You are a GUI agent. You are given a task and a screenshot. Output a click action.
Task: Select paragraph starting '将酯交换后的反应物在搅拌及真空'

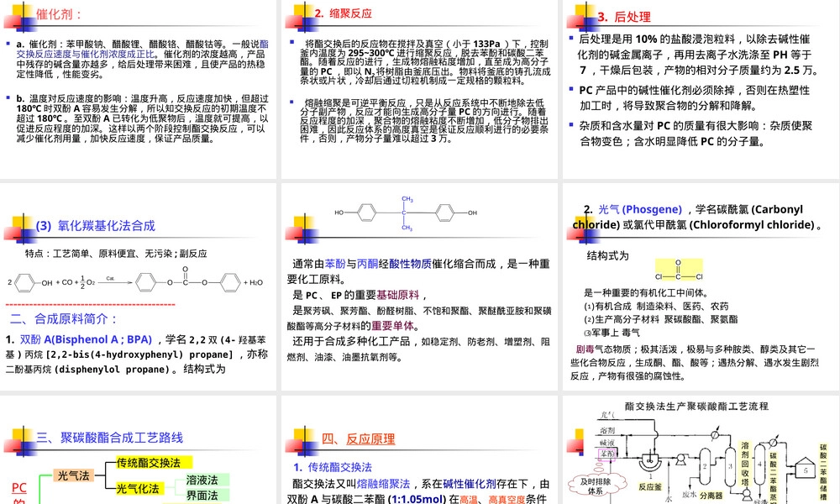click(x=425, y=62)
